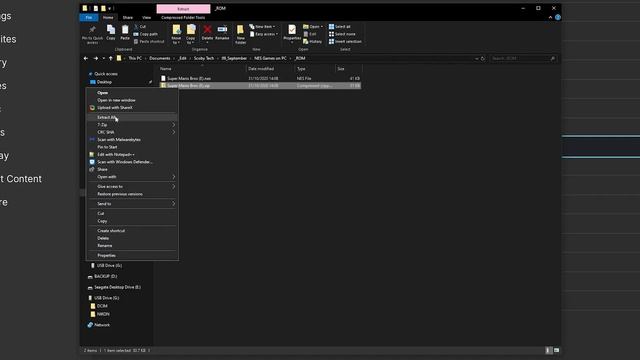Choose Edit with Notepad++

132,155
